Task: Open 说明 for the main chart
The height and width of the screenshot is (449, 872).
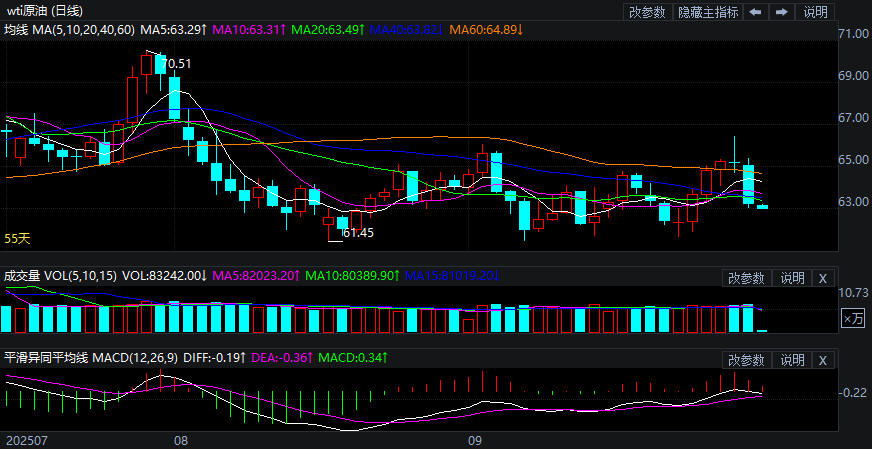Action: [x=816, y=12]
